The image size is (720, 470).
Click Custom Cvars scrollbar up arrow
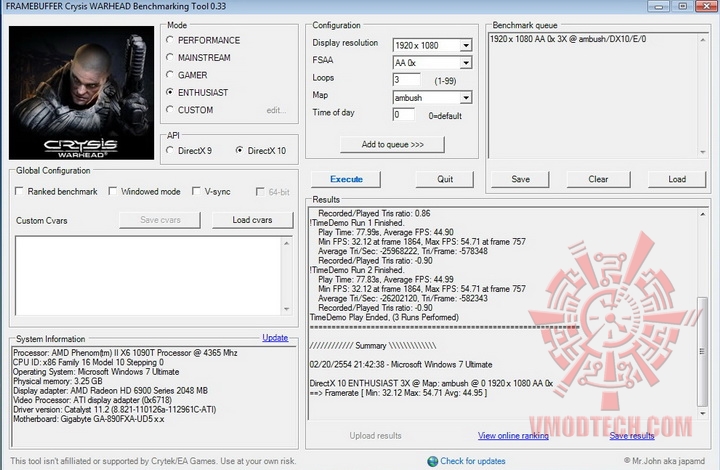click(x=287, y=243)
